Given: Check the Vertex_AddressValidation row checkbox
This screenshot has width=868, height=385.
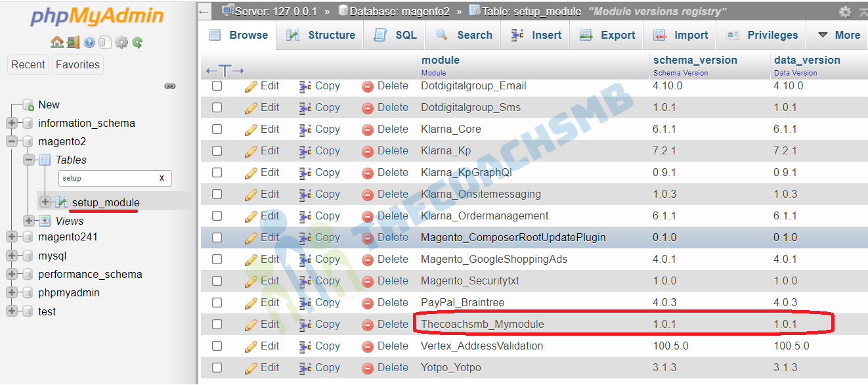Looking at the screenshot, I should pos(217,346).
